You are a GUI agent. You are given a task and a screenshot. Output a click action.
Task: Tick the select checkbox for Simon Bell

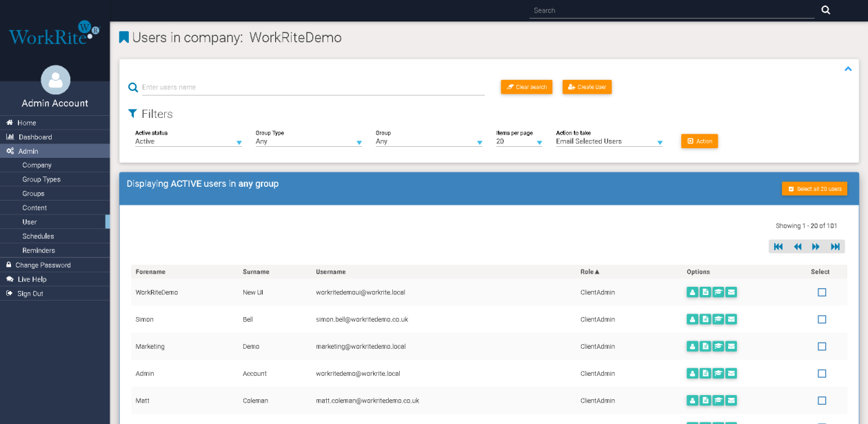822,319
